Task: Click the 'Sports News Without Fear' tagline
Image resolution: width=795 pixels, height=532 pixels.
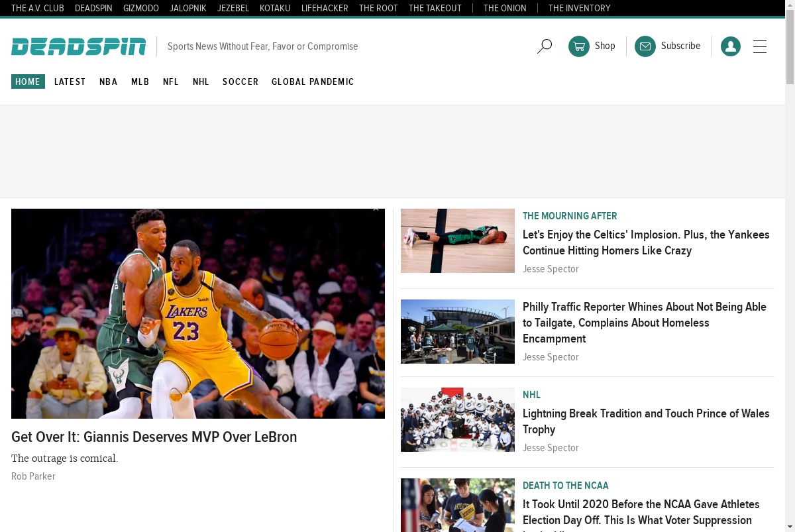Action: pyautogui.click(x=262, y=46)
